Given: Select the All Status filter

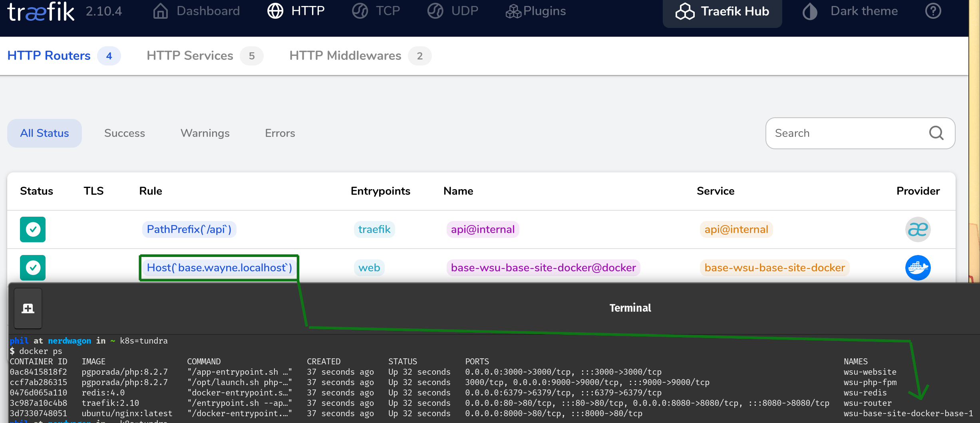Looking at the screenshot, I should pyautogui.click(x=44, y=133).
